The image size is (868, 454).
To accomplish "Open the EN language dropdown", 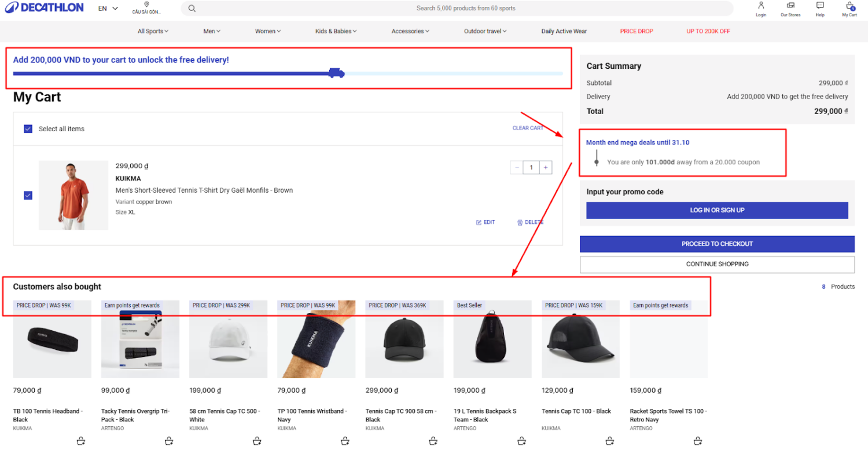I will (x=108, y=9).
